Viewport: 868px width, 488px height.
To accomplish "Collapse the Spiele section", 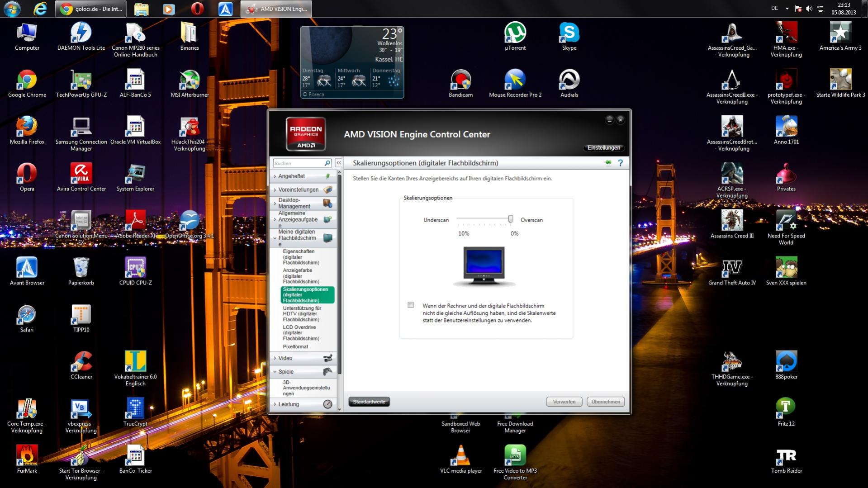I will click(304, 372).
